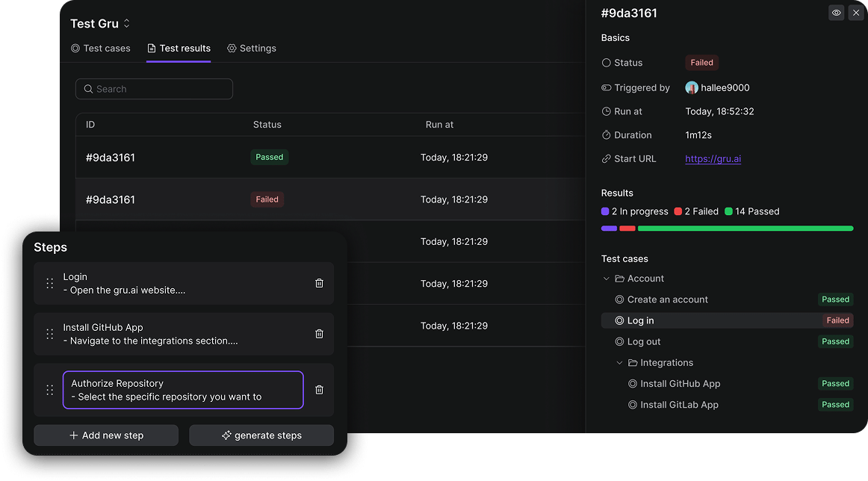Click the Integrations folder label

pyautogui.click(x=667, y=362)
